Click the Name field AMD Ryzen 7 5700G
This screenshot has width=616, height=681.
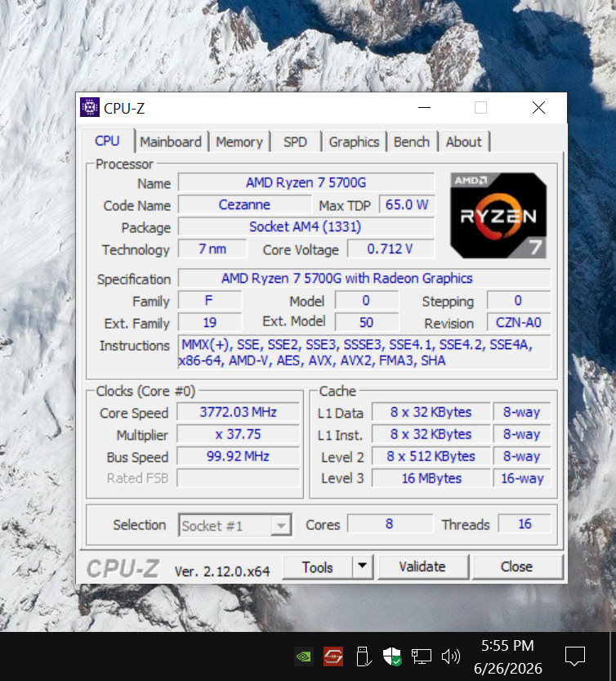(x=306, y=182)
